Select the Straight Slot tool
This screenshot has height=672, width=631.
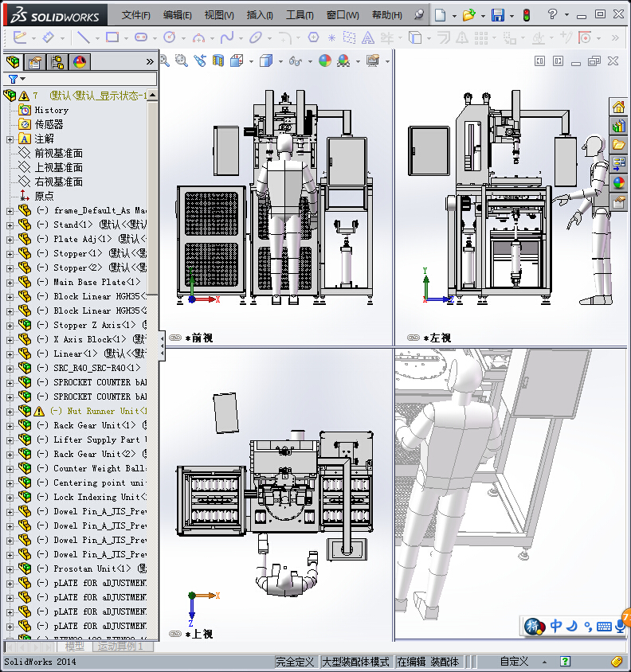(x=141, y=37)
